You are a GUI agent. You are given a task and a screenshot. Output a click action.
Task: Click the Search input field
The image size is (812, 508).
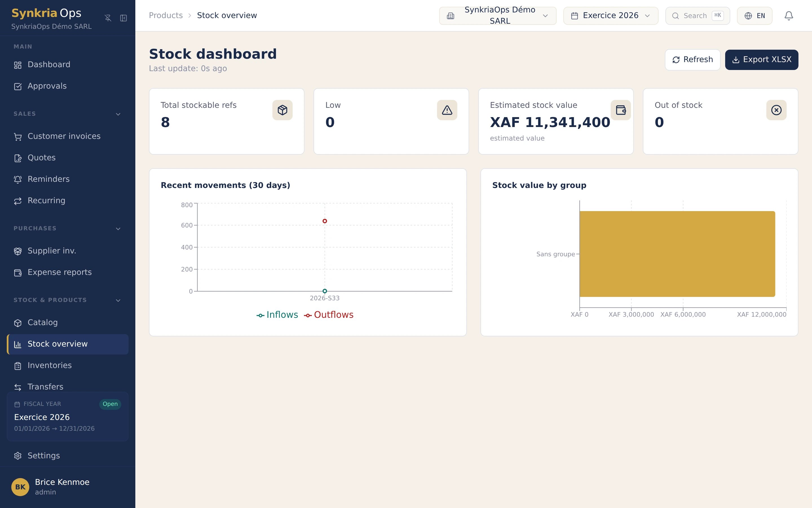(698, 16)
